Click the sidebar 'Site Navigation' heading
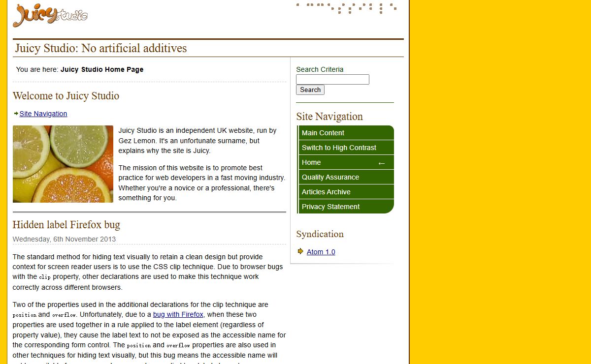Image resolution: width=591 pixels, height=364 pixels. tap(329, 117)
